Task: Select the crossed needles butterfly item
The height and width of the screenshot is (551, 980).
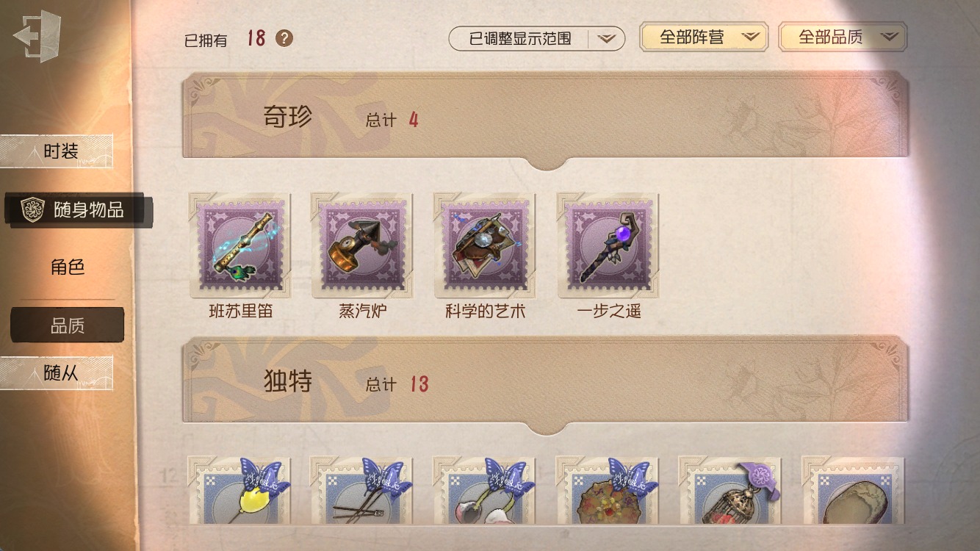Action: click(x=361, y=490)
